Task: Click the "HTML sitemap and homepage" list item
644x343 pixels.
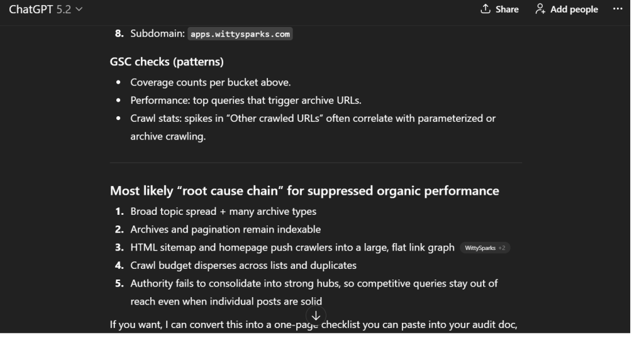Action: click(292, 248)
